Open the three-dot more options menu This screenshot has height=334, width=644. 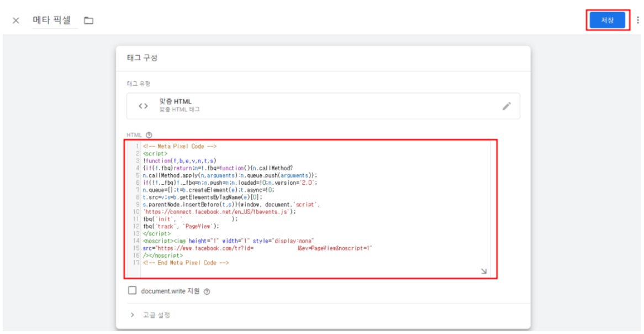(x=638, y=20)
